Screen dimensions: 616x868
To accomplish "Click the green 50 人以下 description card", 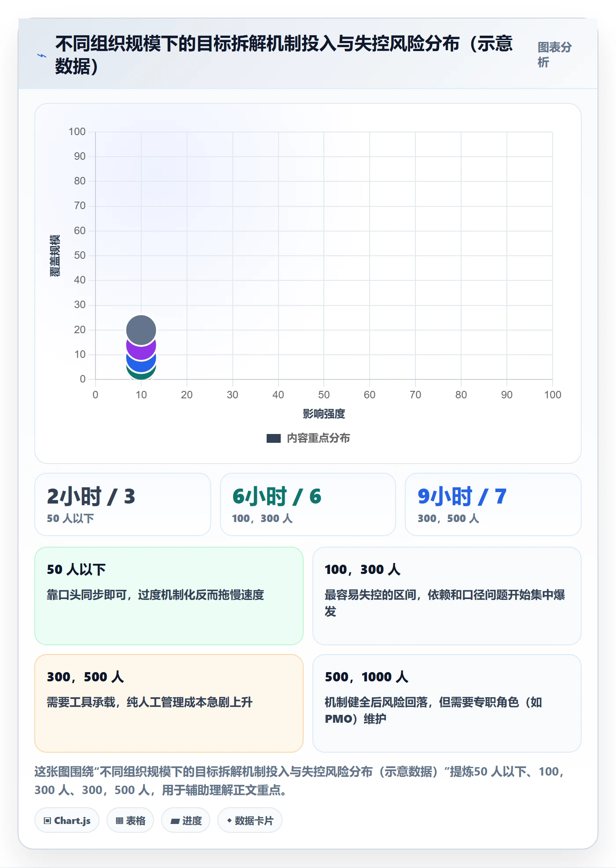I will point(169,596).
